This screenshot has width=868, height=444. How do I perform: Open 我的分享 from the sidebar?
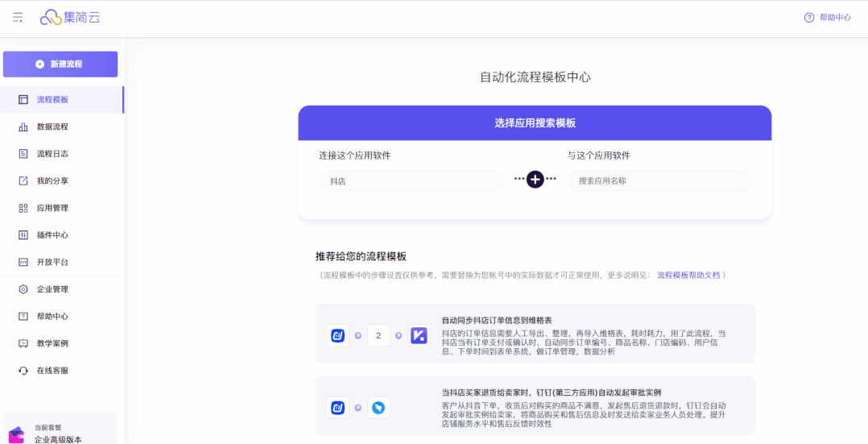[x=52, y=181]
